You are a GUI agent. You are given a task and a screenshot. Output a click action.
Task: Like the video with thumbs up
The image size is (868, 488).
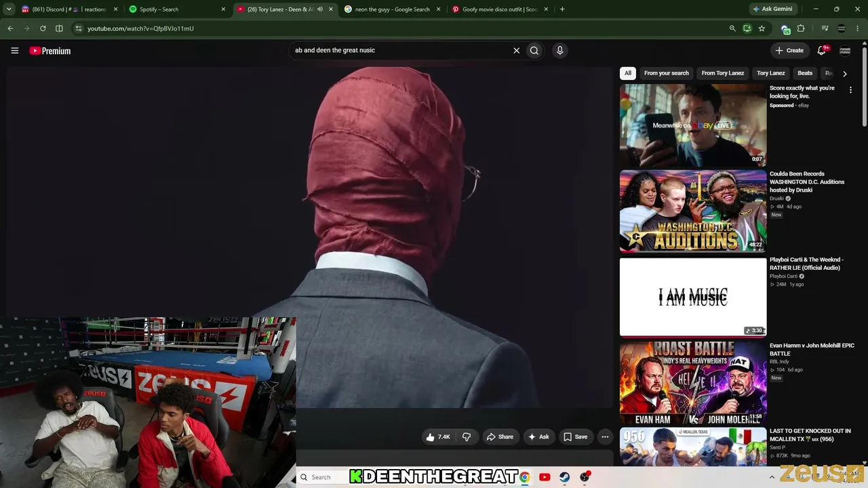point(437,437)
